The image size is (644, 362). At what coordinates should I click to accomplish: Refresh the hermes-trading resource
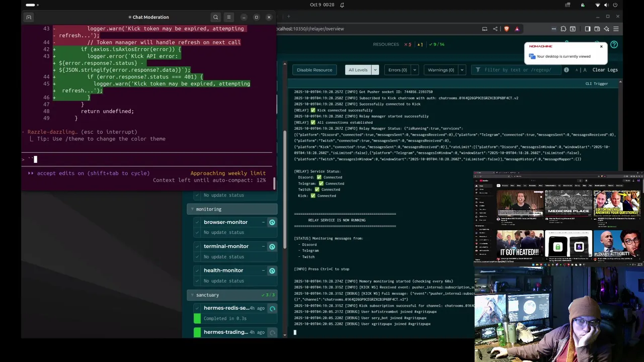click(x=272, y=332)
